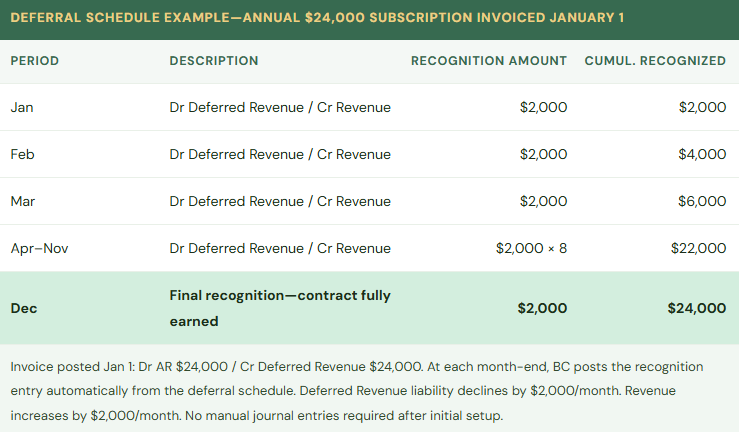Select the Feb period cell
Screen dimensions: 739x432
[x=22, y=154]
